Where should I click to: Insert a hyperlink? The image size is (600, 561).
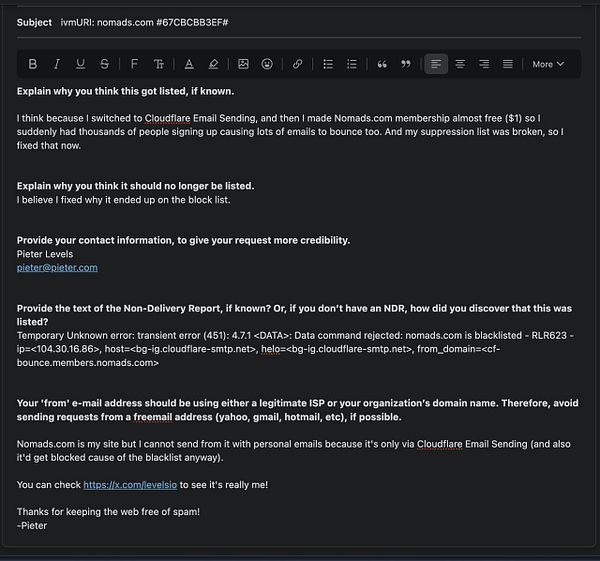click(x=297, y=64)
